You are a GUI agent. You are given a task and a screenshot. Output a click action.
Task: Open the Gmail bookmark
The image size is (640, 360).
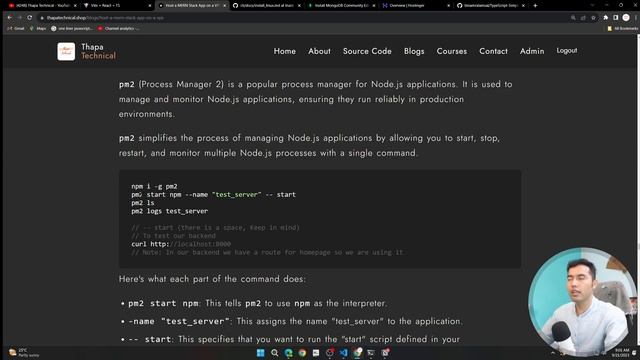click(16, 29)
